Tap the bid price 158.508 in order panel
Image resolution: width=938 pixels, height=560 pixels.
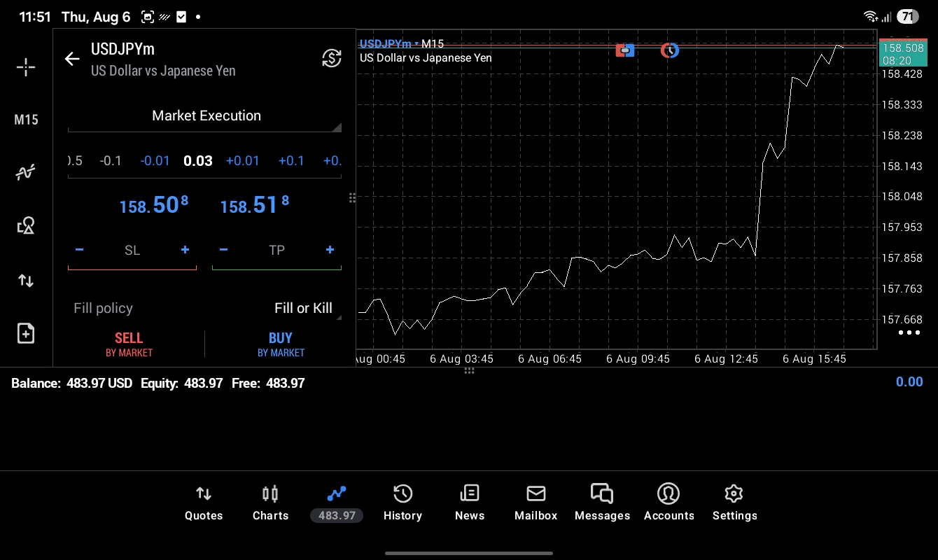[154, 205]
